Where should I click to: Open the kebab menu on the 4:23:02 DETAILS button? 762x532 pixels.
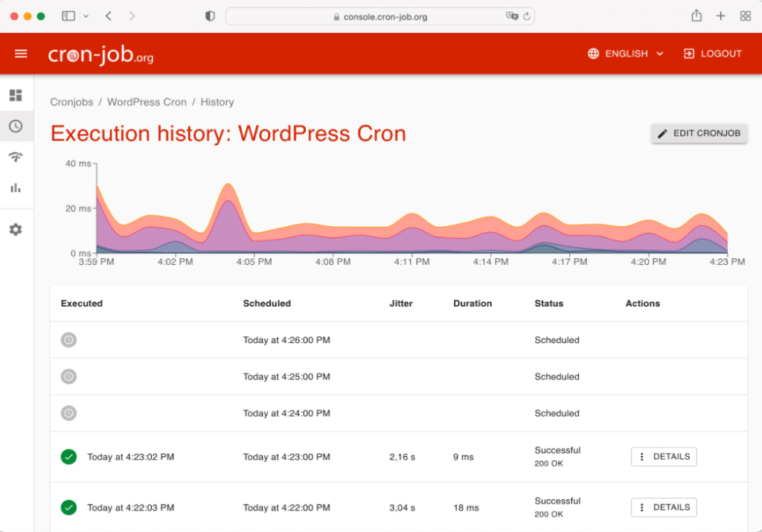click(x=641, y=457)
